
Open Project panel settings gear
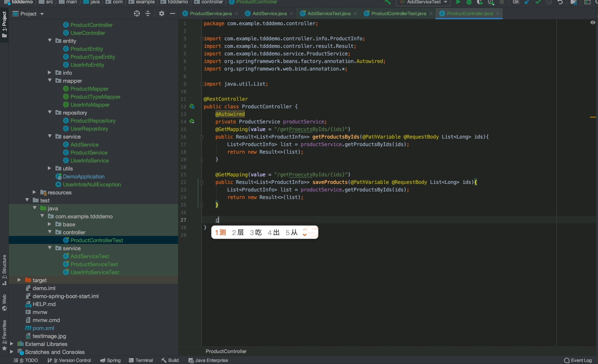coord(162,13)
